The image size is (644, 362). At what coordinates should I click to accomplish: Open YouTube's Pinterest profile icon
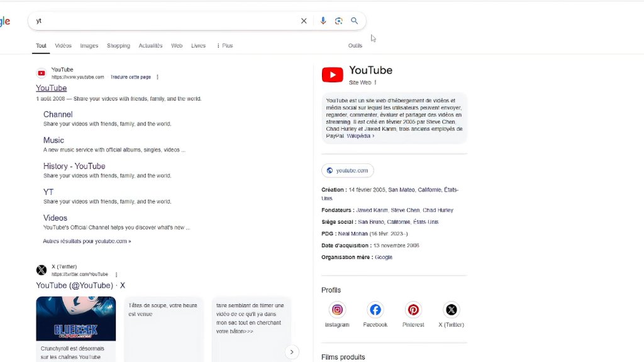(x=413, y=310)
